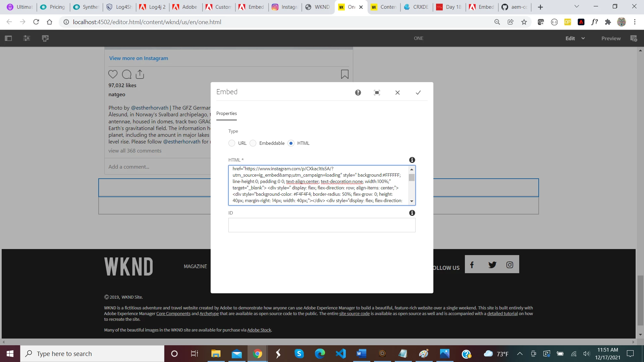Show hidden system tray icons chevron
Screen dimensions: 644x362
pos(520,354)
